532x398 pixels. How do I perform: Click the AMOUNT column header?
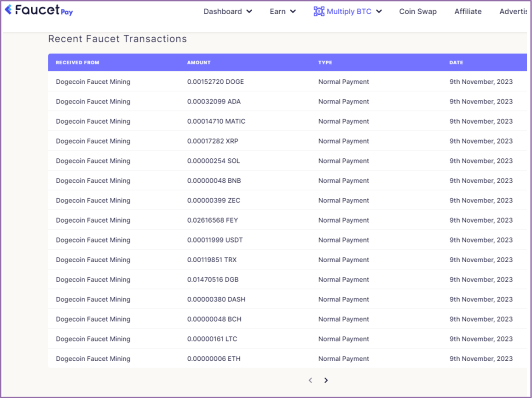click(199, 63)
